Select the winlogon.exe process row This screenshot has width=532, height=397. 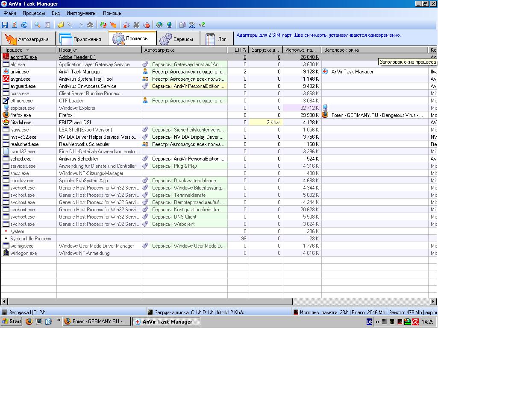pyautogui.click(x=219, y=253)
